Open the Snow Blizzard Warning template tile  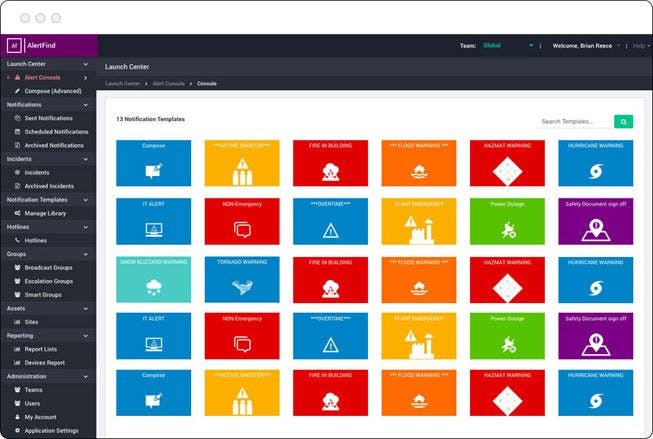153,279
